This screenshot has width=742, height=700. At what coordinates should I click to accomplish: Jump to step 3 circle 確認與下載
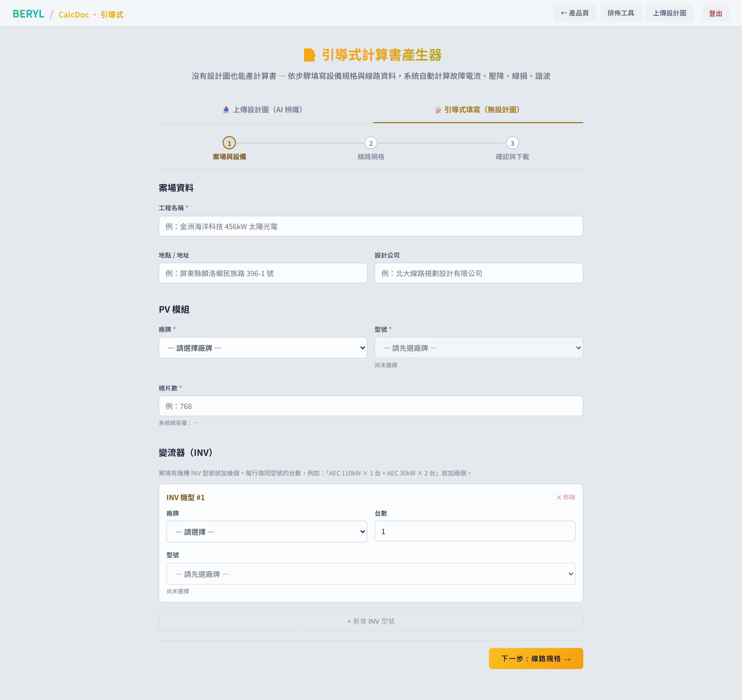(x=512, y=143)
